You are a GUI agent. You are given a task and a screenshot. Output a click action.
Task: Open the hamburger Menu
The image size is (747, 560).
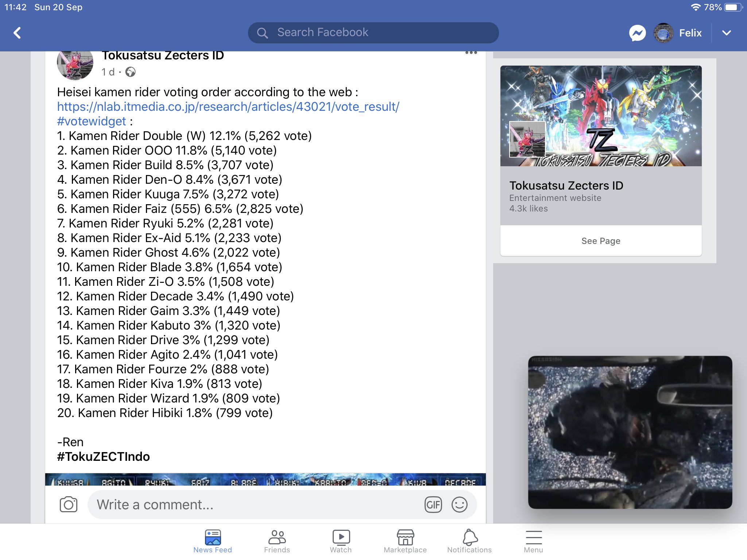tap(533, 541)
